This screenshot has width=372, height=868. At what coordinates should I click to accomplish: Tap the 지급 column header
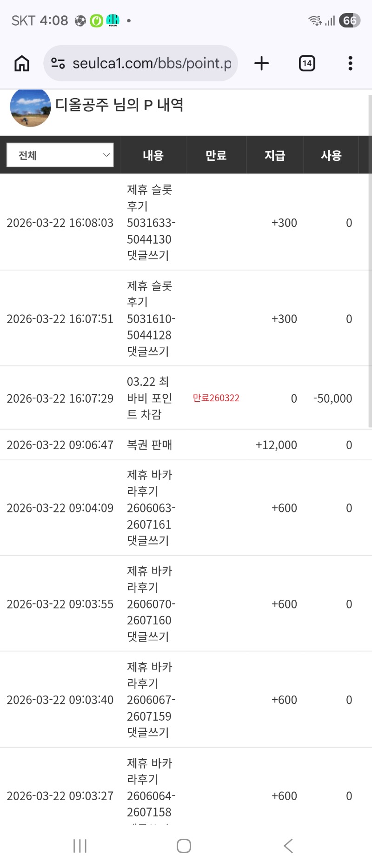point(274,155)
